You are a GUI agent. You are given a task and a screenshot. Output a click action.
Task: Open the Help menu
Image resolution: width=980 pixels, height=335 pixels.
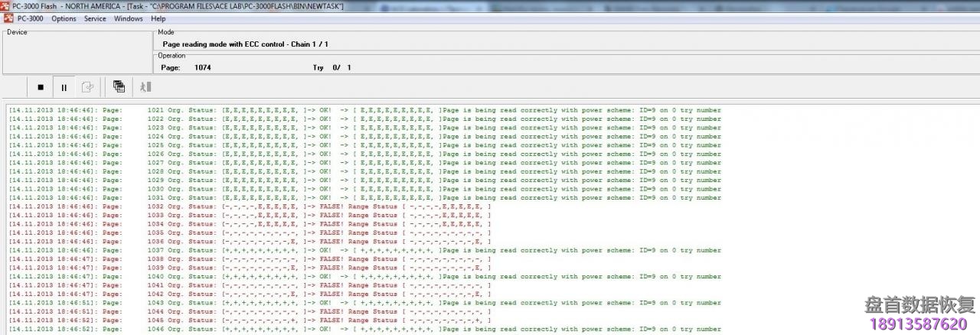pyautogui.click(x=158, y=18)
